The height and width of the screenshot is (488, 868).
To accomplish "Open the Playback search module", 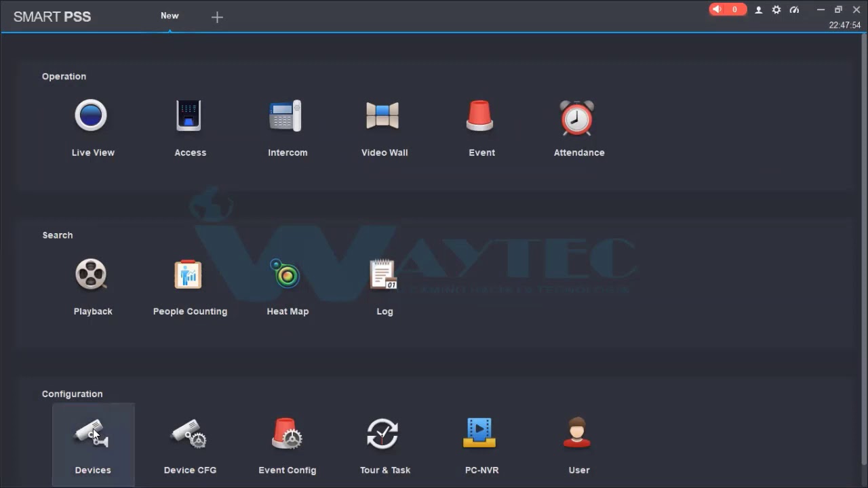I will click(93, 287).
